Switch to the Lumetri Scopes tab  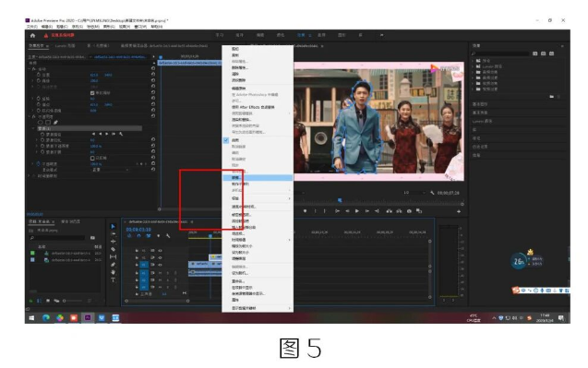pyautogui.click(x=65, y=46)
